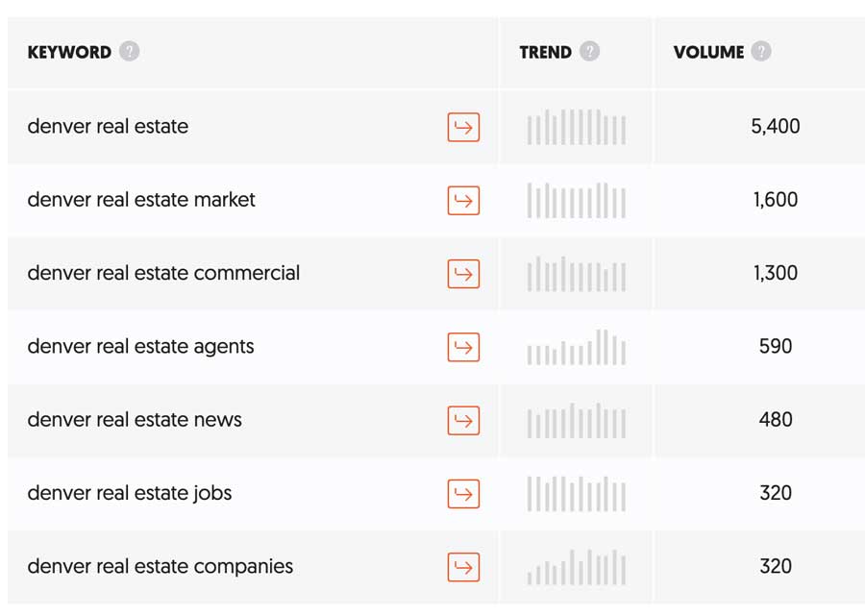Select keyword denver real estate agents

tap(140, 347)
